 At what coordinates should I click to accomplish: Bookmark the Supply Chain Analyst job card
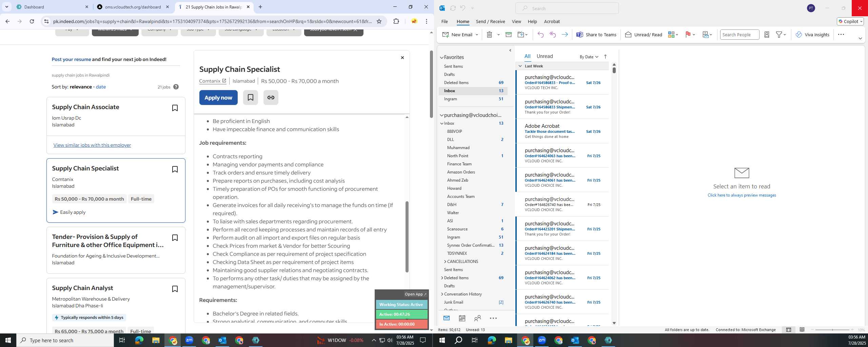coord(175,289)
